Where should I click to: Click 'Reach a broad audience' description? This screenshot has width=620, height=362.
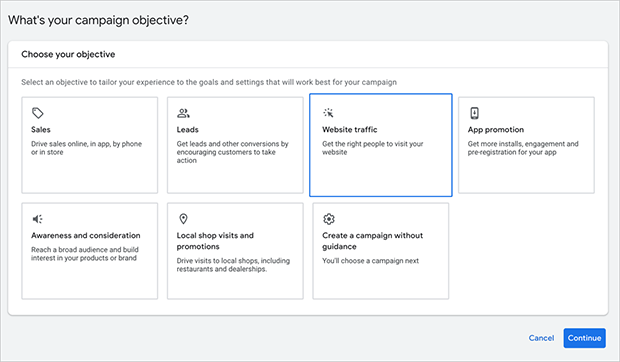[85, 254]
